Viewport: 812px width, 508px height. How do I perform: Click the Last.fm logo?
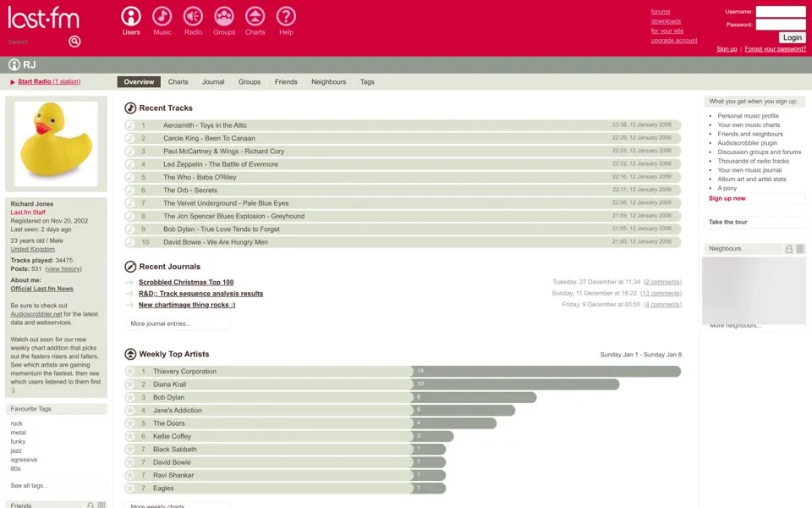pos(43,18)
